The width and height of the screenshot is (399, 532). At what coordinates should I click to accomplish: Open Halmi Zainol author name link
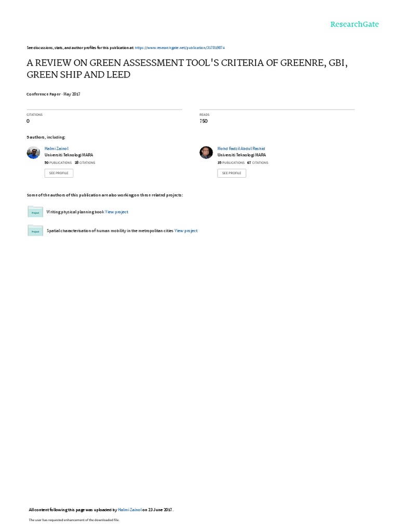pyautogui.click(x=56, y=149)
